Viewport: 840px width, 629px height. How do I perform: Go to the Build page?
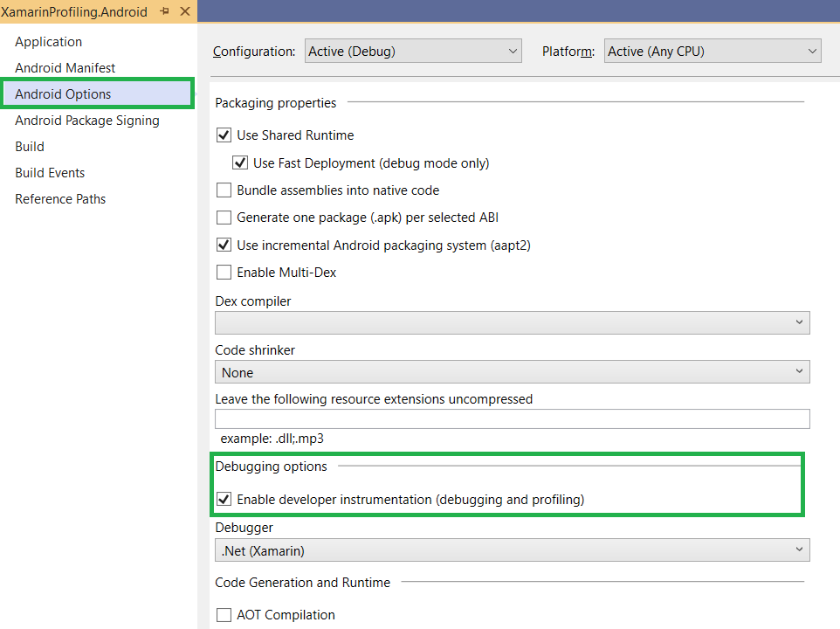click(x=30, y=147)
